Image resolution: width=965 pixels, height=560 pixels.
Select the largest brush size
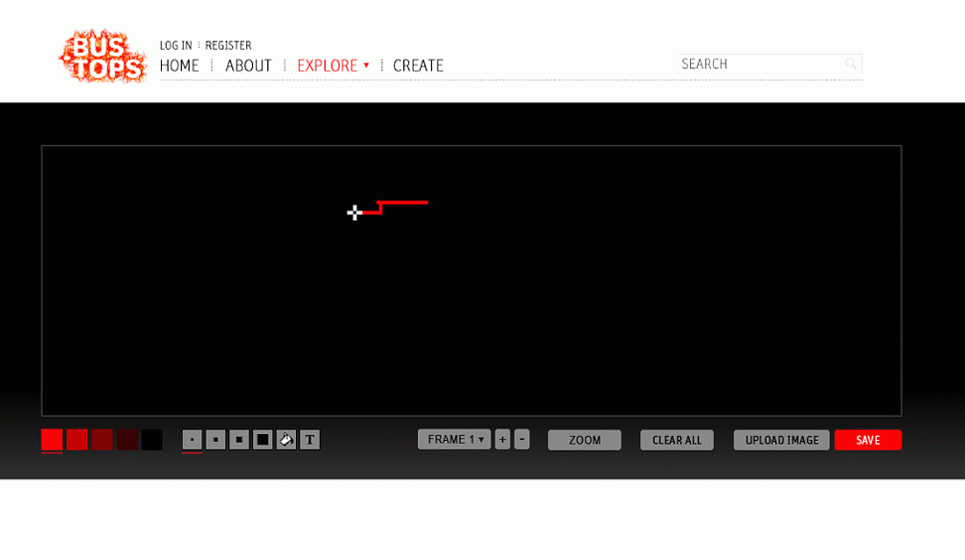[262, 440]
